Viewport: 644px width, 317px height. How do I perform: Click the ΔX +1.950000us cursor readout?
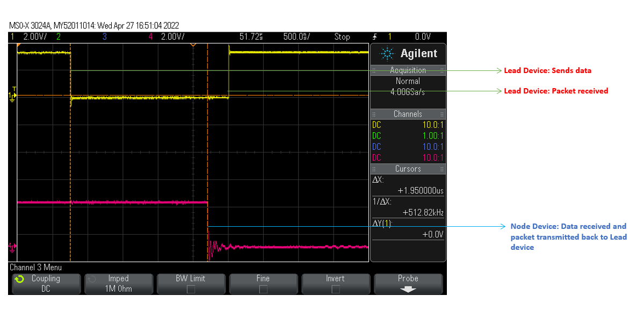(x=420, y=191)
